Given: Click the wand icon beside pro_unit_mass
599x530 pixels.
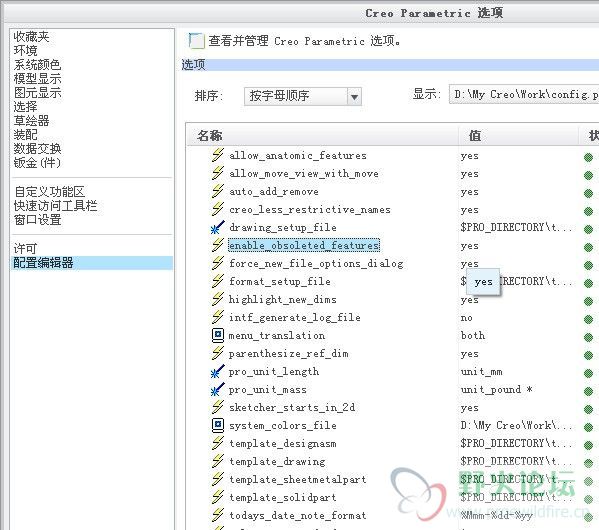Looking at the screenshot, I should pyautogui.click(x=218, y=389).
